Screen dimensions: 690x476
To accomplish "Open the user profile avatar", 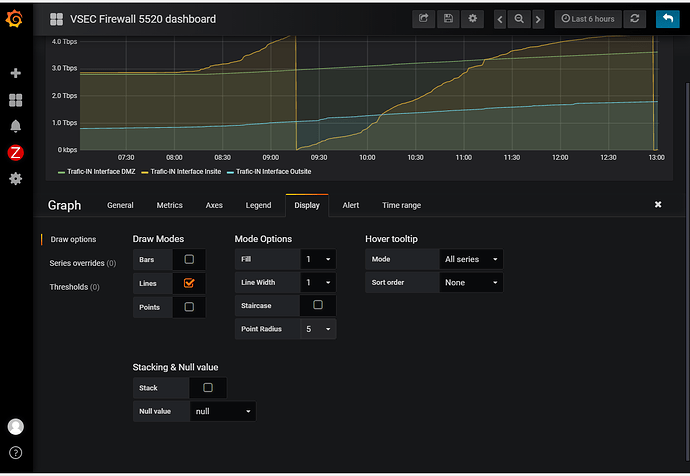I will (15, 426).
